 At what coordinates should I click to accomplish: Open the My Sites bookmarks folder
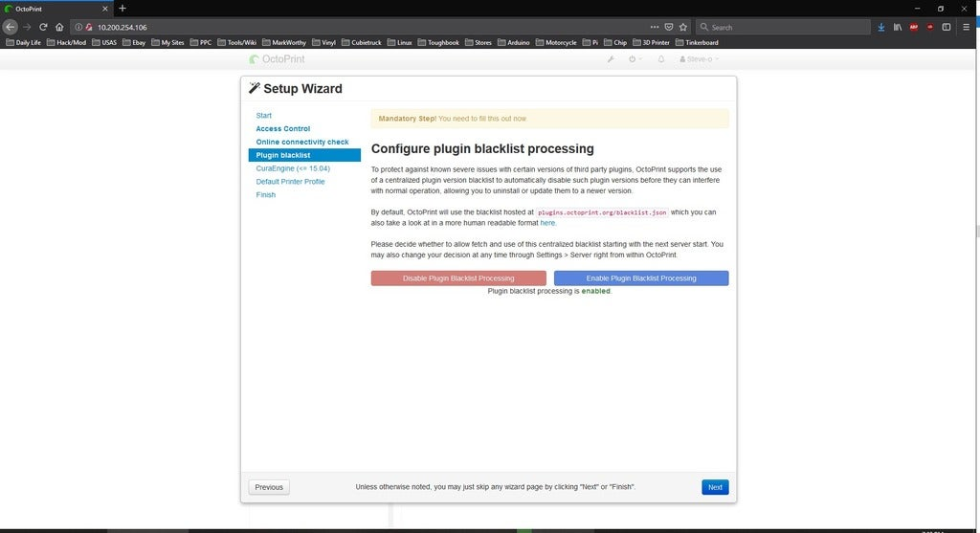pyautogui.click(x=167, y=42)
